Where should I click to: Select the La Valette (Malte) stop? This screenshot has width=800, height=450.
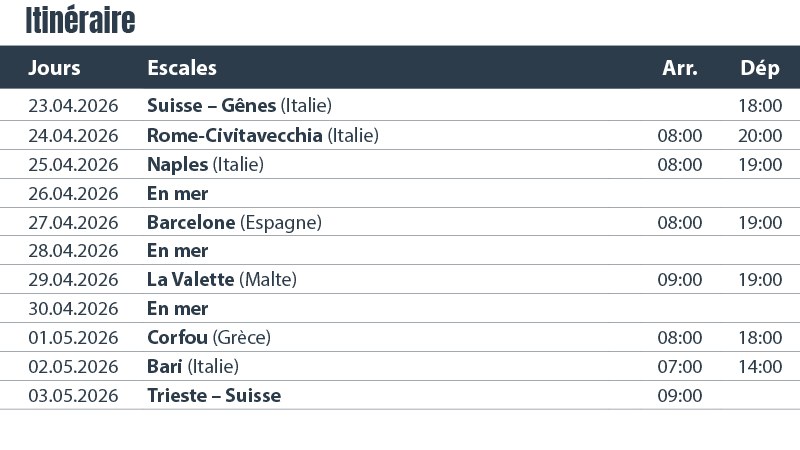222,280
